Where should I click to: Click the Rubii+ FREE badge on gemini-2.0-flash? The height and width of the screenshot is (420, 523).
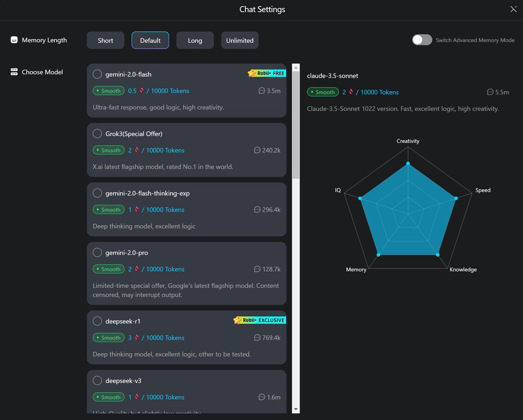(266, 73)
